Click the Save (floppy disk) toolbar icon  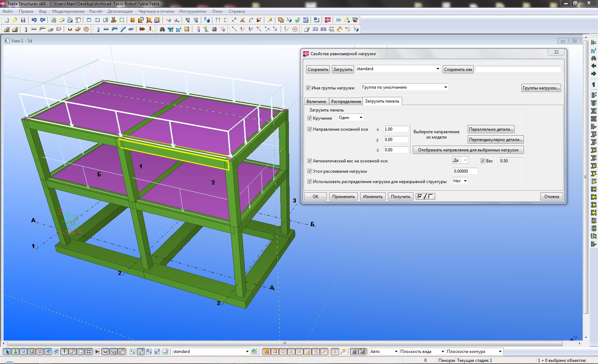point(23,20)
